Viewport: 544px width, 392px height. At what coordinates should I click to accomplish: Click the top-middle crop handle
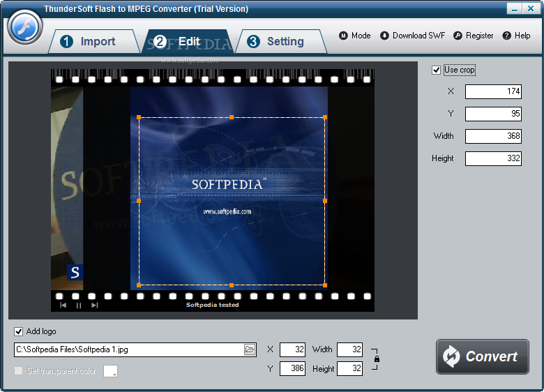(232, 117)
